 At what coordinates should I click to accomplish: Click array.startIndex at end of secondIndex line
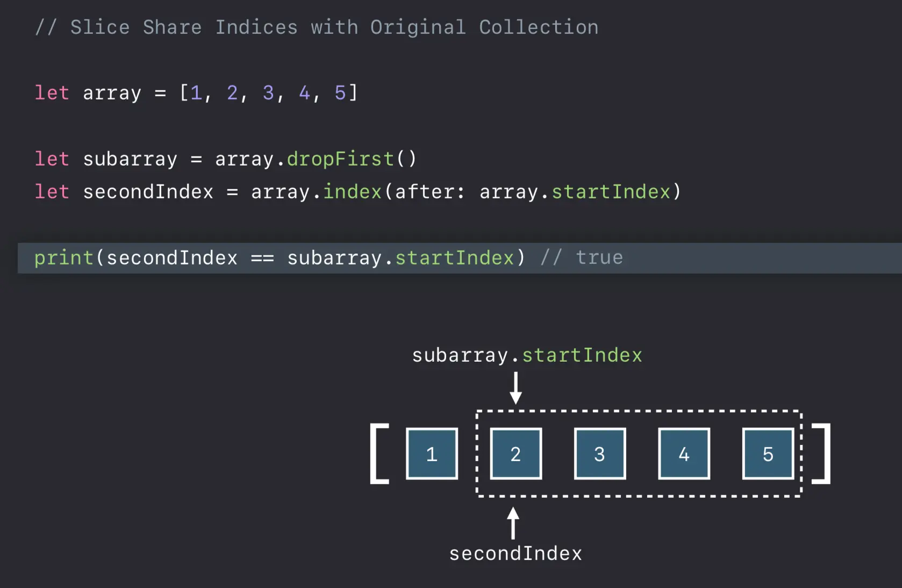click(x=581, y=192)
